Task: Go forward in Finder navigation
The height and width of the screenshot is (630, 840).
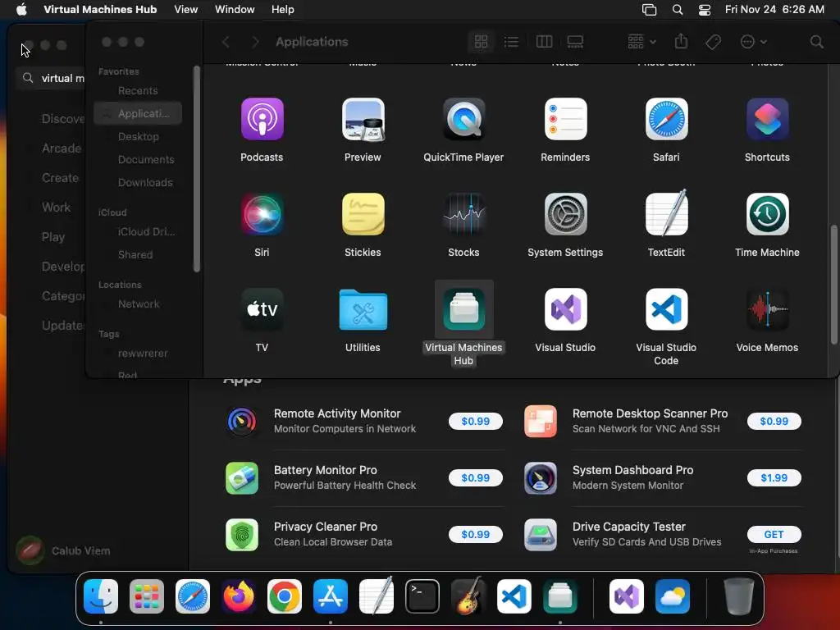Action: coord(255,42)
